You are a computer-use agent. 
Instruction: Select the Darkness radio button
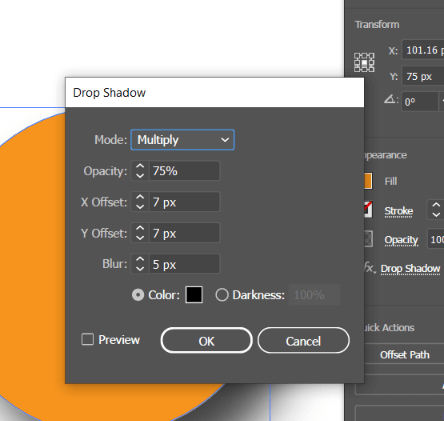point(222,295)
